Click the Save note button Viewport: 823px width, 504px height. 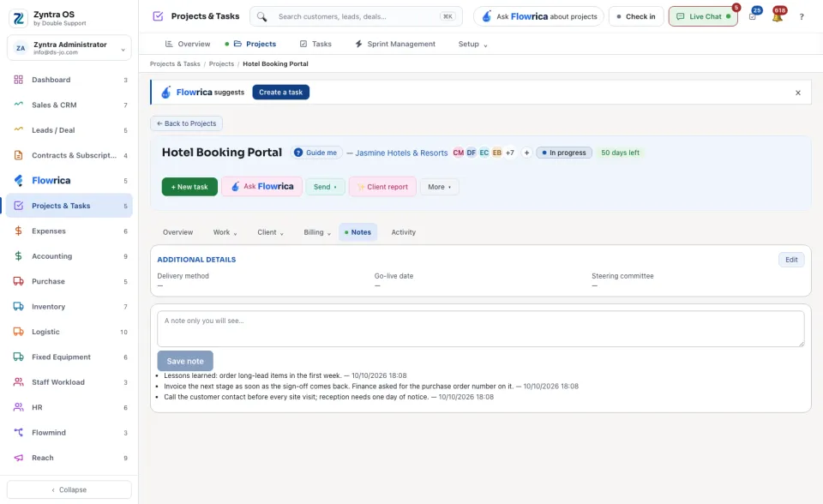coord(185,361)
